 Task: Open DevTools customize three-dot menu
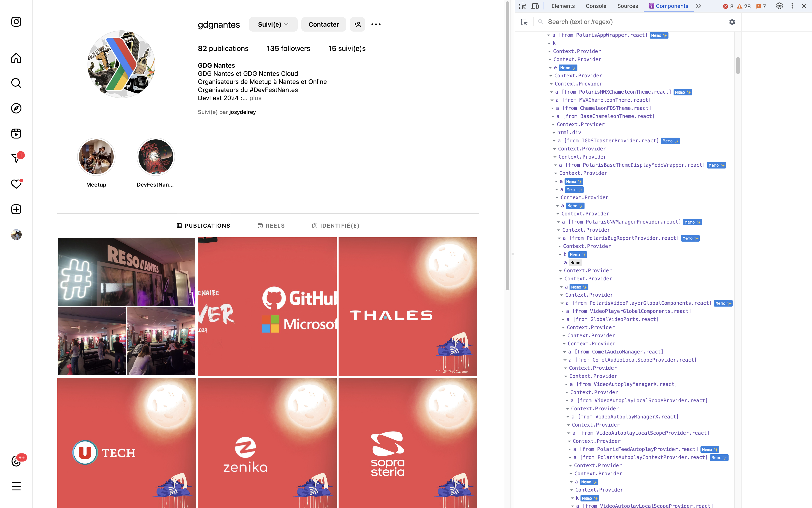[x=792, y=6]
